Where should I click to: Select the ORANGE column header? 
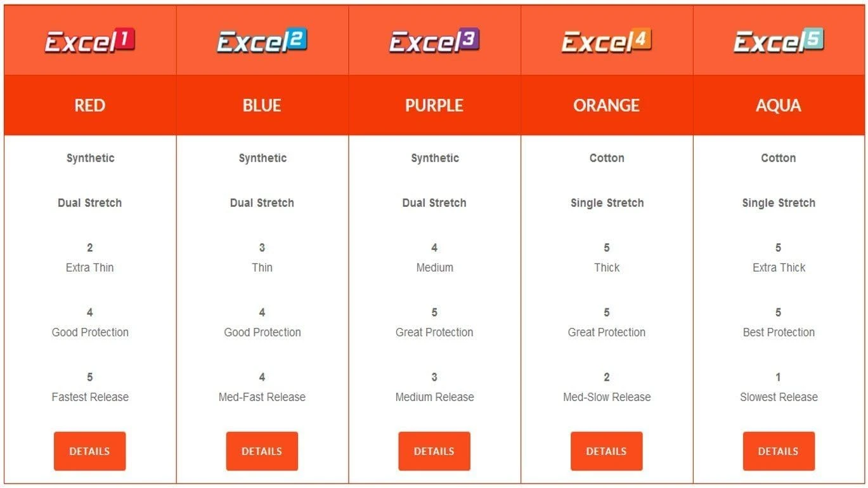[x=607, y=105]
